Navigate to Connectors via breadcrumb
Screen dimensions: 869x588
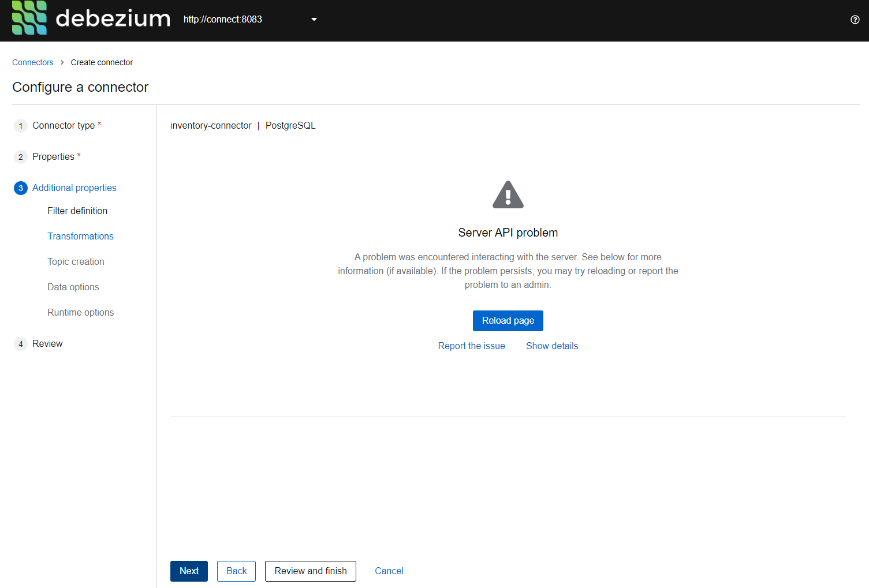tap(32, 62)
